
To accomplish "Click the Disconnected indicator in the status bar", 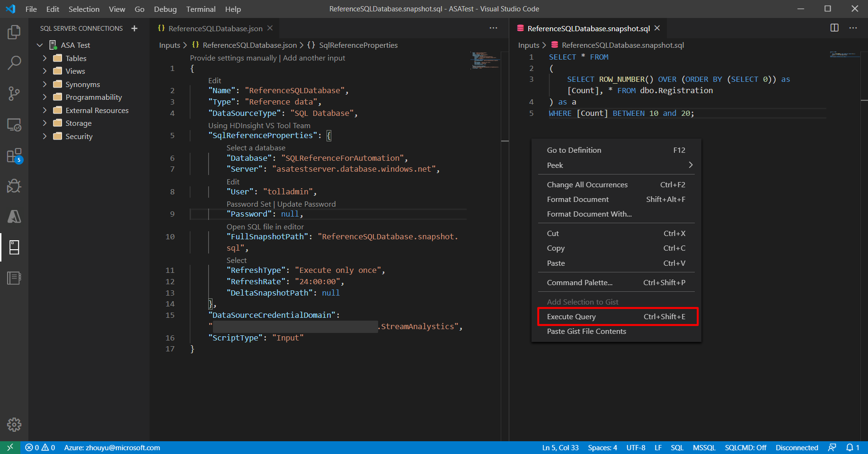I will coord(797,447).
